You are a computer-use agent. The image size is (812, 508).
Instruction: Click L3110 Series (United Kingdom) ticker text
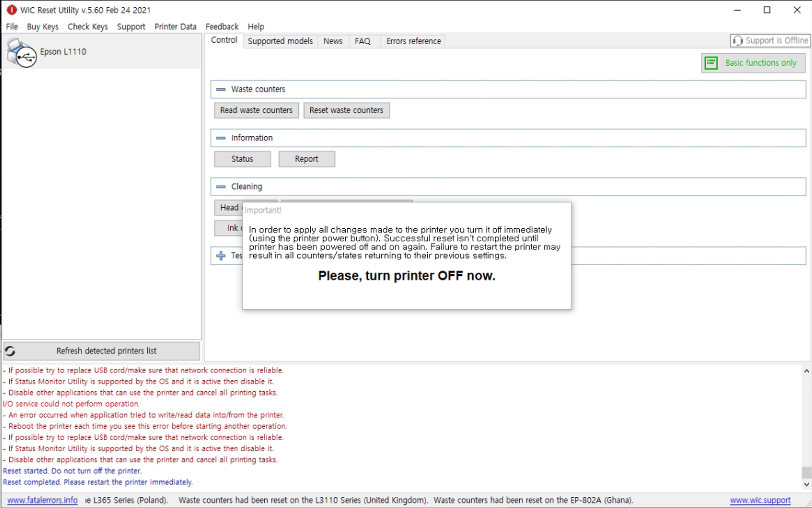371,501
